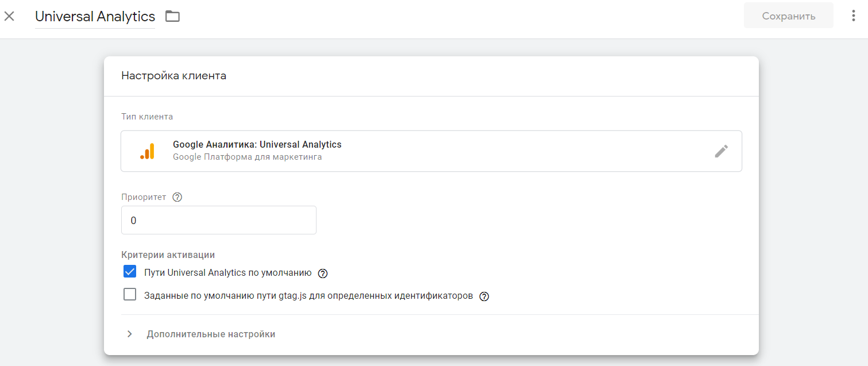Enable the gtag.js default paths checkbox
This screenshot has height=366, width=868.
[x=129, y=294]
